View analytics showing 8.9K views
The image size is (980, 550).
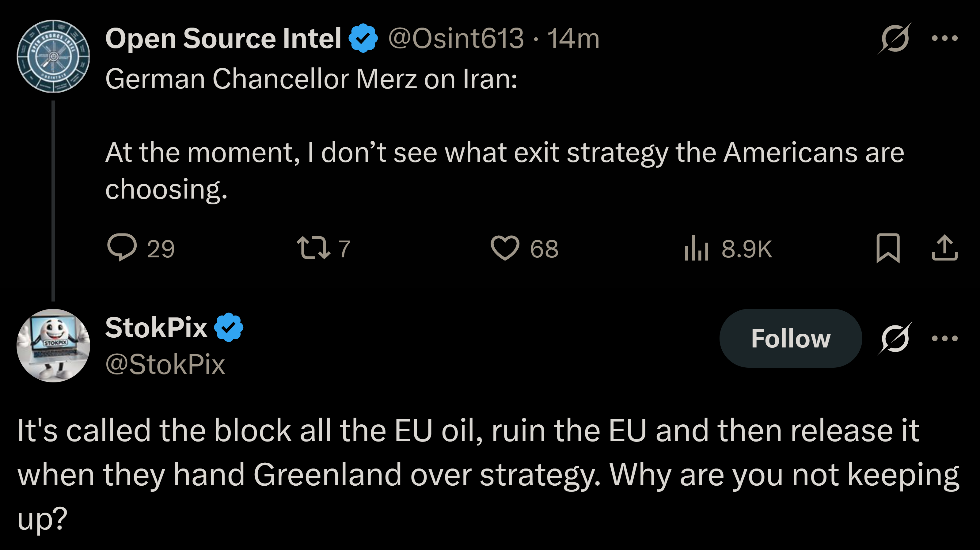tap(696, 248)
